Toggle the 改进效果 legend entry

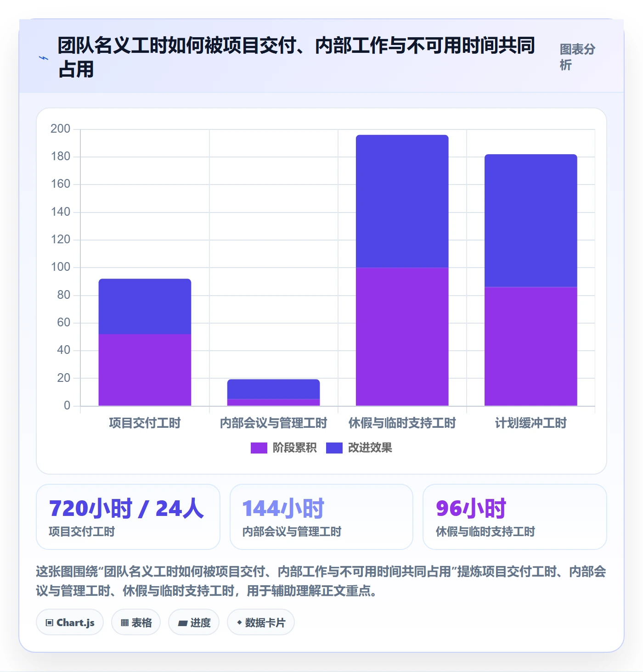pos(359,448)
